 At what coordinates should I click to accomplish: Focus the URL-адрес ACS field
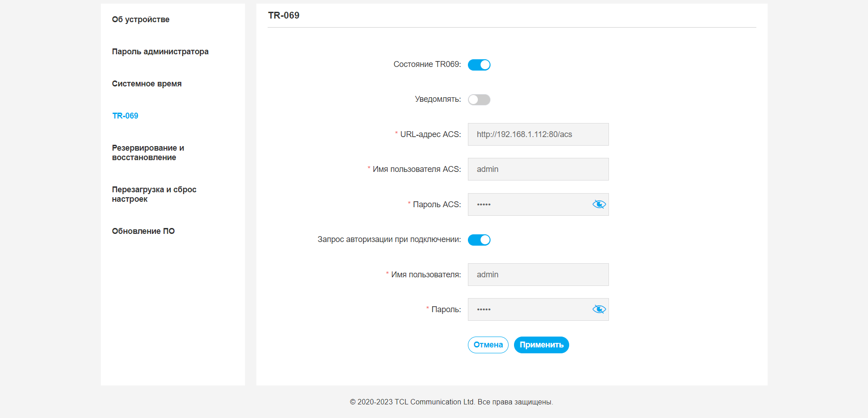point(538,134)
